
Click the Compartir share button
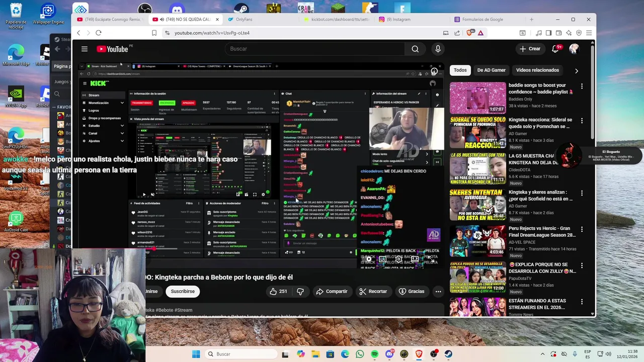click(332, 291)
